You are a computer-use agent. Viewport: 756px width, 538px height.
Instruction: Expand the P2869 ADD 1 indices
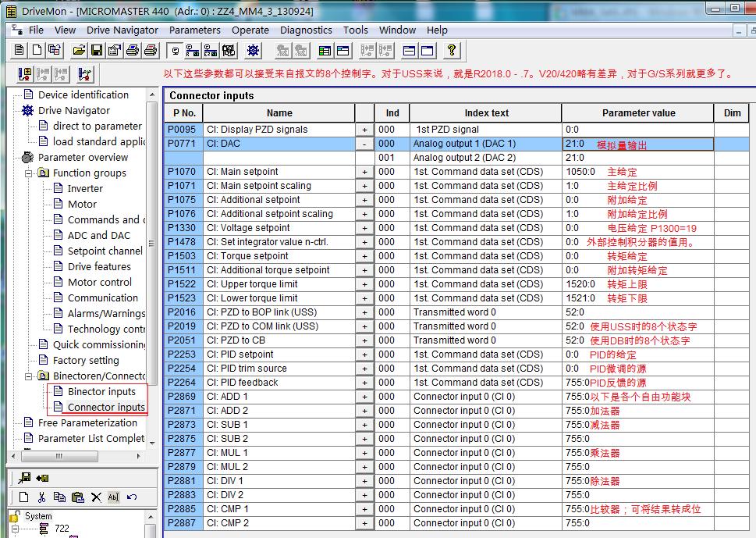[x=364, y=397]
